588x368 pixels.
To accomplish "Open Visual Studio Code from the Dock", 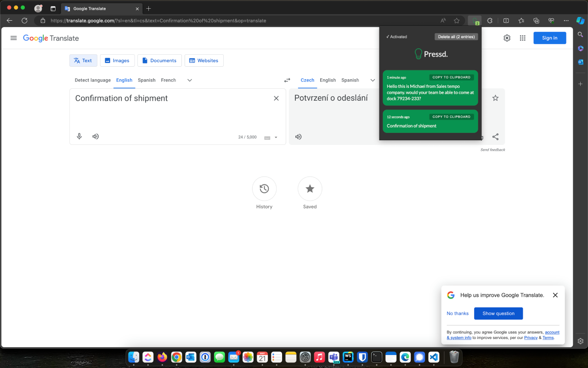I will coord(434,357).
